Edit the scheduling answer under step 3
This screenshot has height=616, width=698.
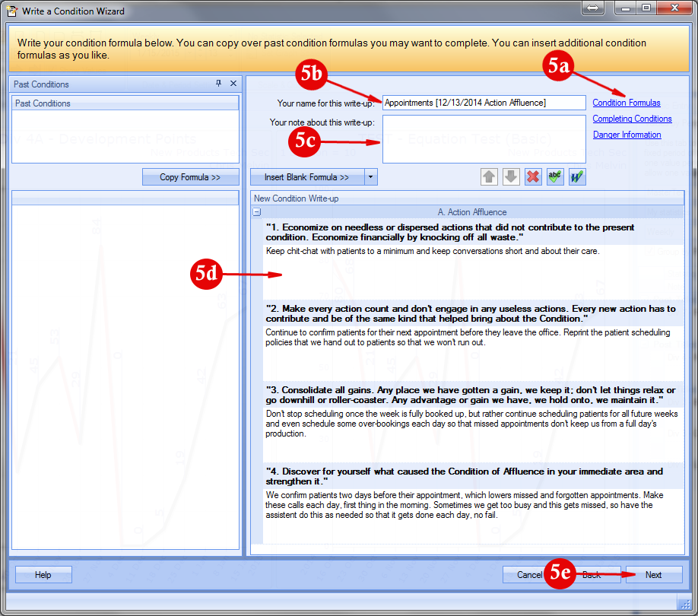tap(473, 434)
